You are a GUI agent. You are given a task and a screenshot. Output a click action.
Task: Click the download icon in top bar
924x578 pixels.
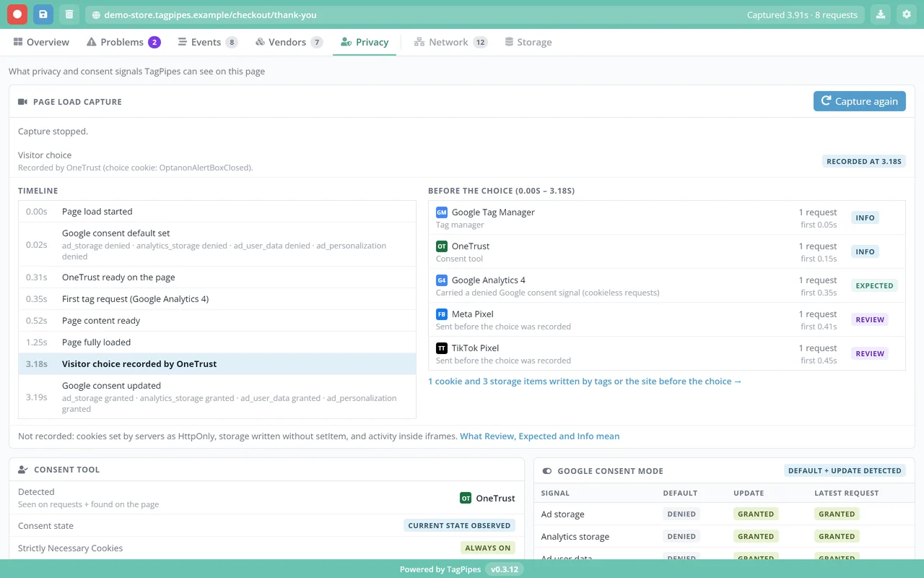[881, 14]
